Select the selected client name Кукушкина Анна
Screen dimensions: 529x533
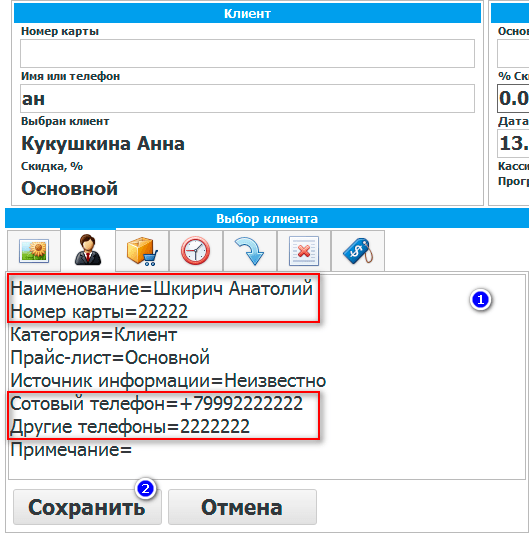[103, 143]
